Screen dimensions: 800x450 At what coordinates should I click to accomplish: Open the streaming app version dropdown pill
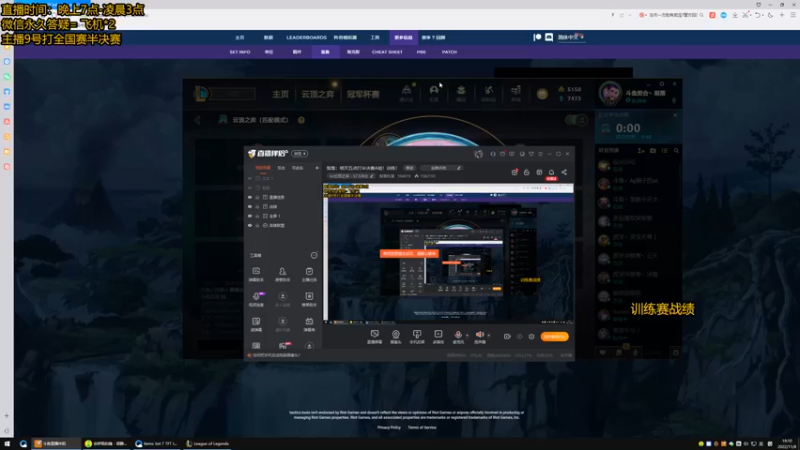click(299, 154)
